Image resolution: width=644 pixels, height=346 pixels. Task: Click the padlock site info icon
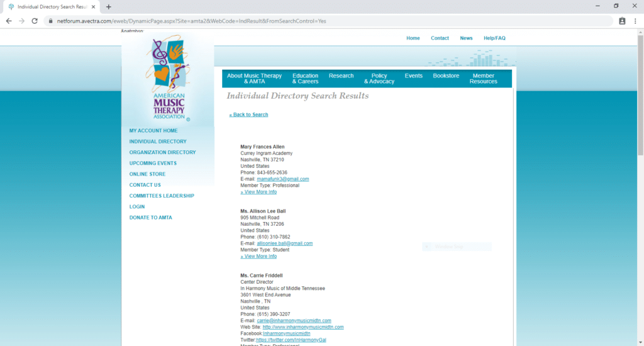click(x=51, y=21)
